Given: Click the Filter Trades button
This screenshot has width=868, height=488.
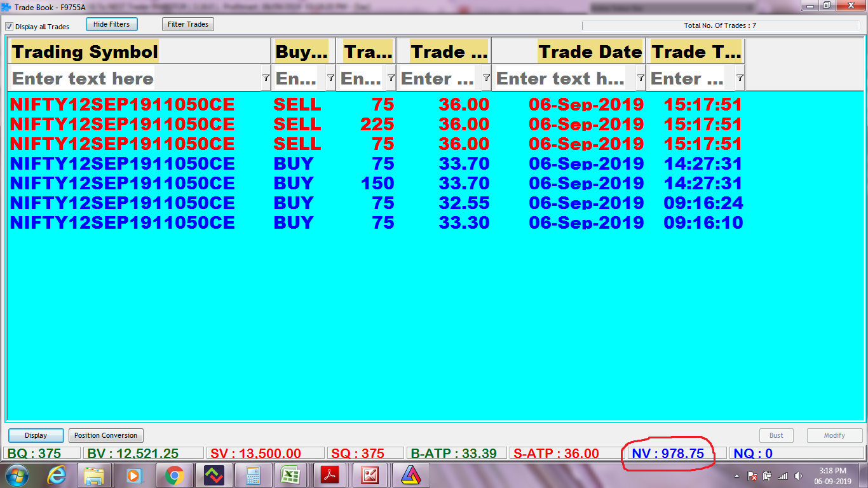Looking at the screenshot, I should (x=188, y=24).
